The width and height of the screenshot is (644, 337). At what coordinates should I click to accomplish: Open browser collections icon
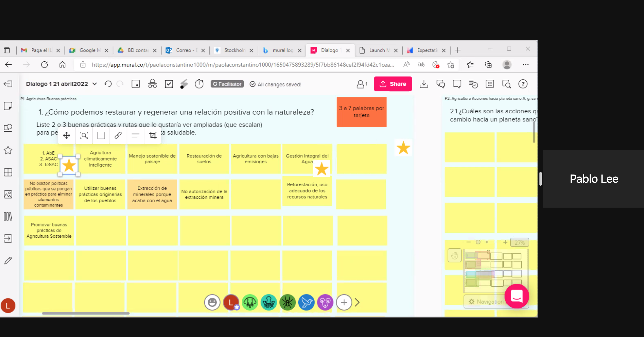tap(488, 65)
